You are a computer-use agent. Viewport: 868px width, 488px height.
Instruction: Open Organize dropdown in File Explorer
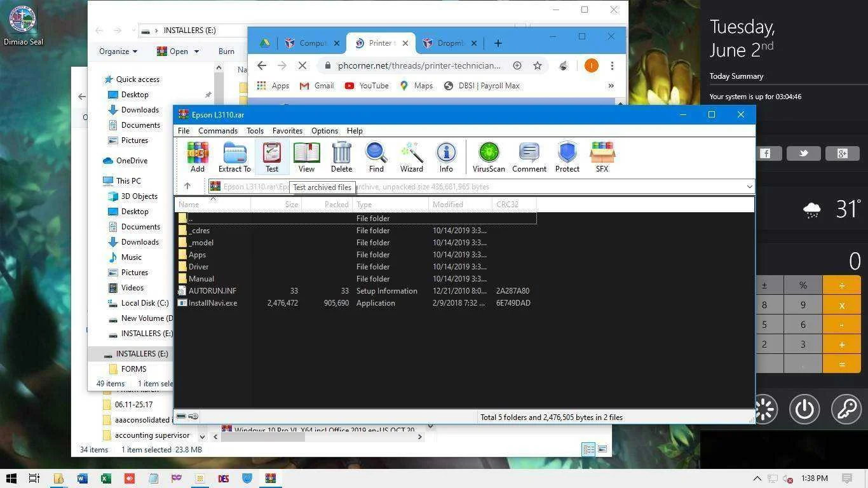click(118, 51)
